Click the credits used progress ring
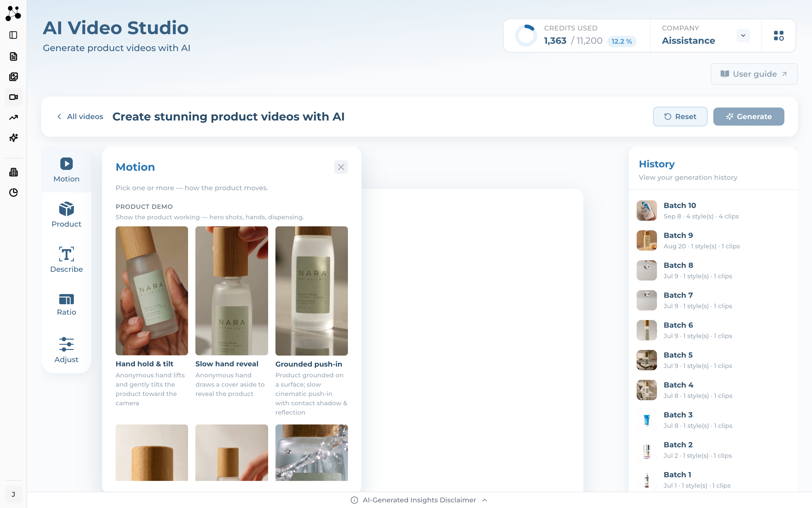 point(526,36)
